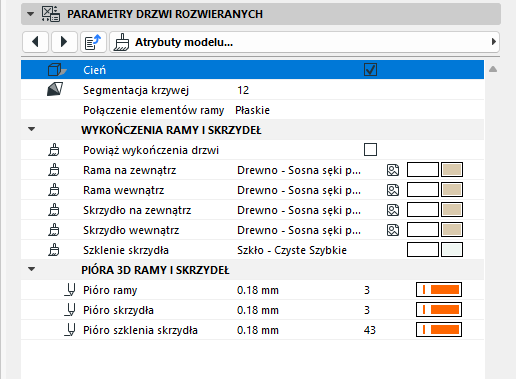Enable Powiąż wykończenia drzwi checkbox
This screenshot has height=379, width=516.
370,150
